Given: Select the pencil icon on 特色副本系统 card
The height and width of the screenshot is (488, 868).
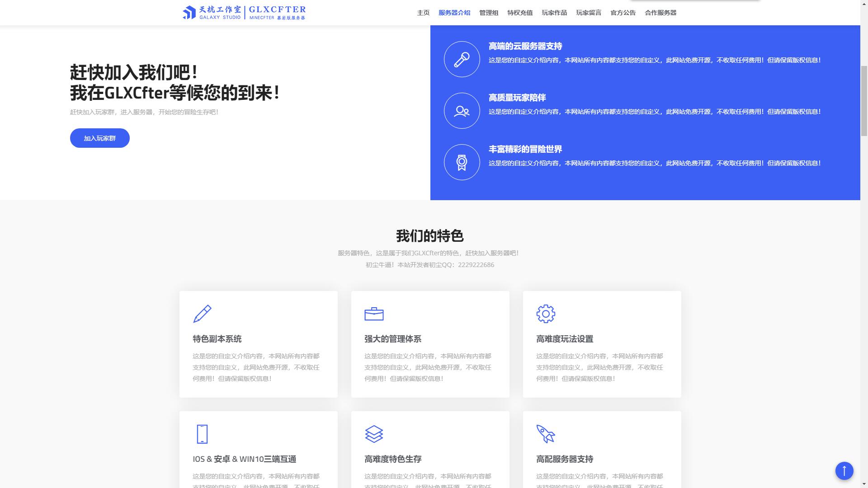Looking at the screenshot, I should pyautogui.click(x=202, y=313).
